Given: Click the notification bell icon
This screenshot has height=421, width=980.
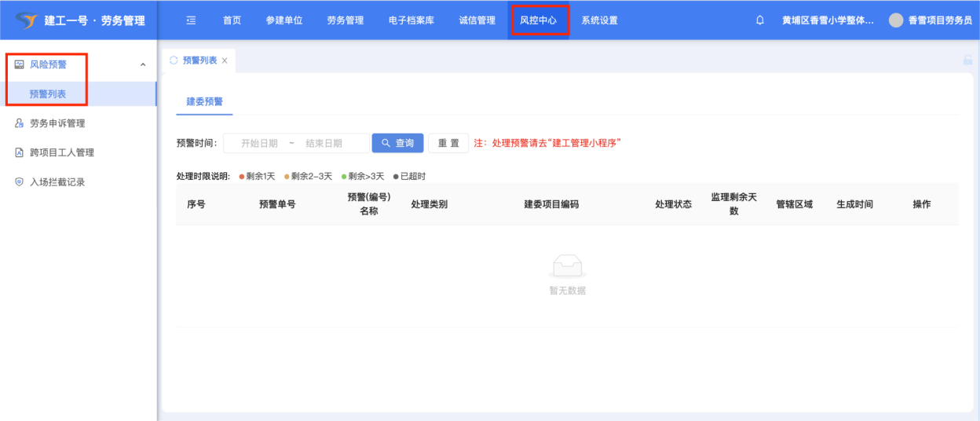Looking at the screenshot, I should coord(759,20).
